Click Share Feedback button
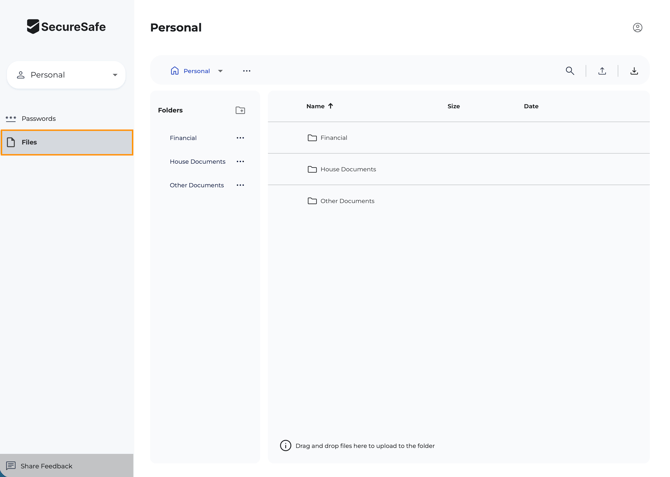The width and height of the screenshot is (670, 477). click(x=46, y=466)
